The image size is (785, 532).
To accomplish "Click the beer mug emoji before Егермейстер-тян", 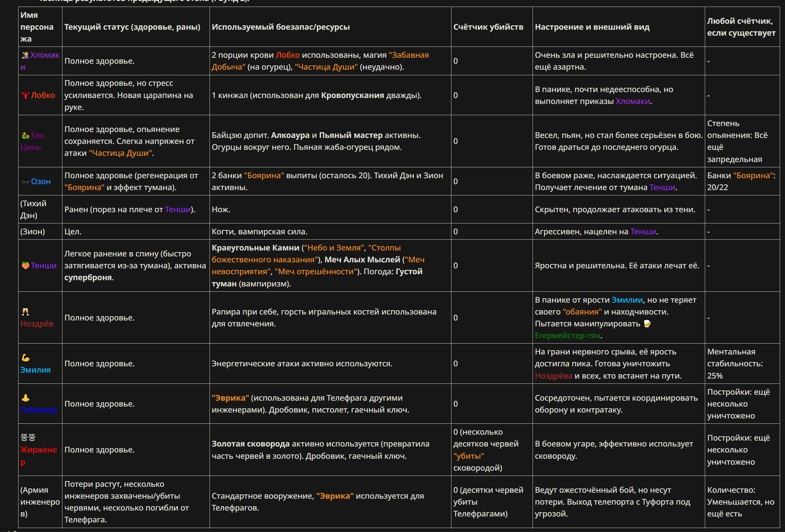I will coord(647,324).
